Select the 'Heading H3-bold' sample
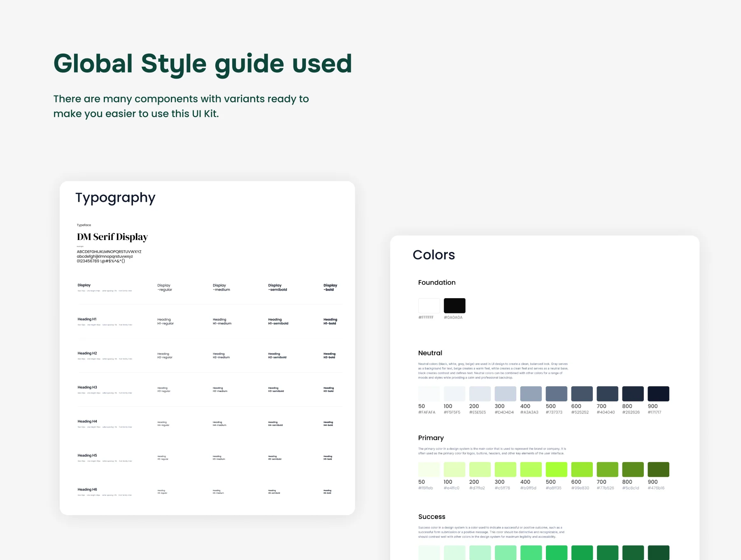Image resolution: width=741 pixels, height=560 pixels. click(329, 390)
